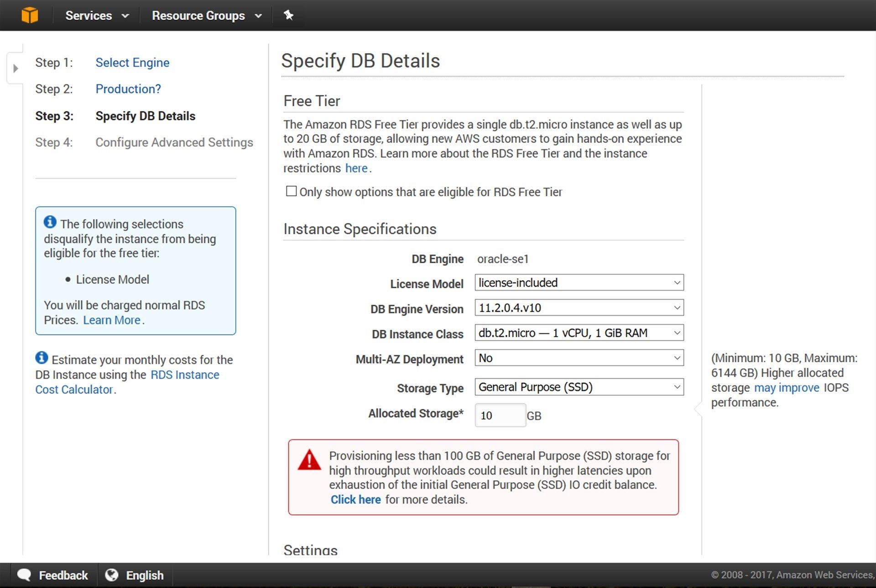This screenshot has width=876, height=588.
Task: Change language via English button
Action: [145, 575]
